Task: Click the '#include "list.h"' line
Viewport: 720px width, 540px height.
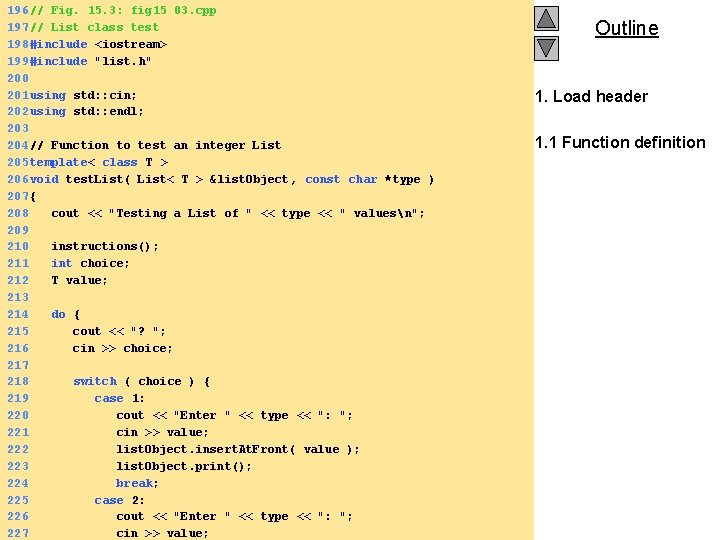Action: pos(90,61)
